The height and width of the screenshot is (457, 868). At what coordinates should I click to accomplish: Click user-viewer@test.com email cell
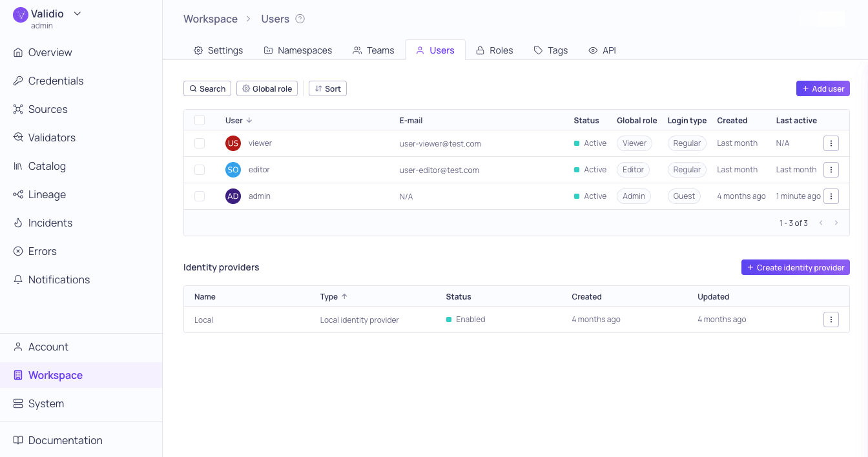[440, 144]
